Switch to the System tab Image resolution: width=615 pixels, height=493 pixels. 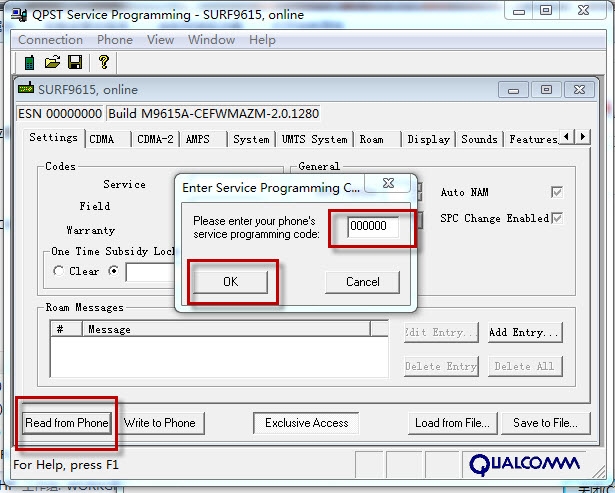click(251, 140)
